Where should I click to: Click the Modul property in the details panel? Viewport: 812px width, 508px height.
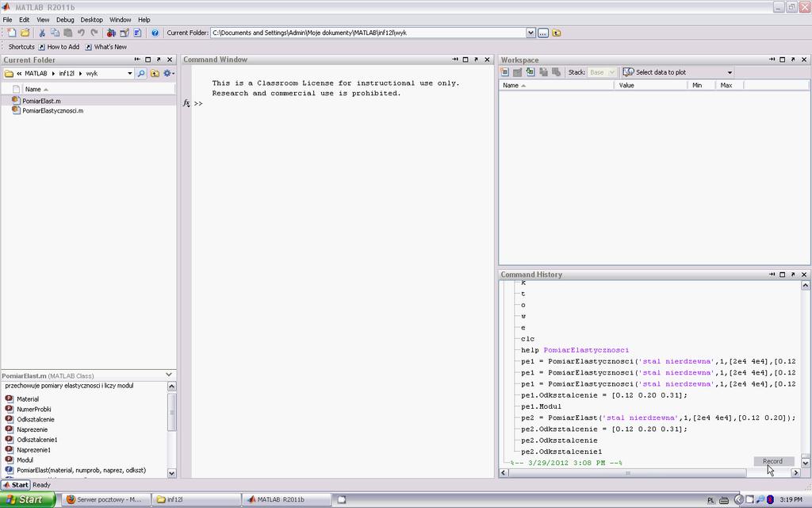click(x=25, y=460)
